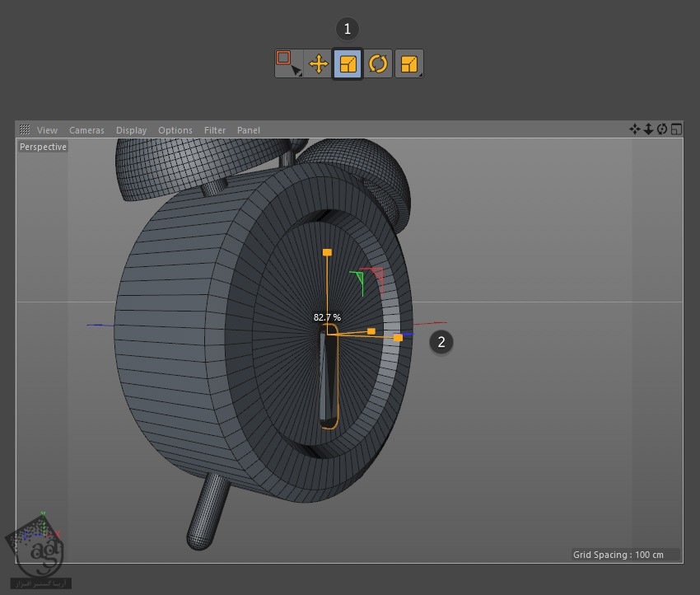Open the Display menu
The image size is (700, 595).
coord(131,130)
